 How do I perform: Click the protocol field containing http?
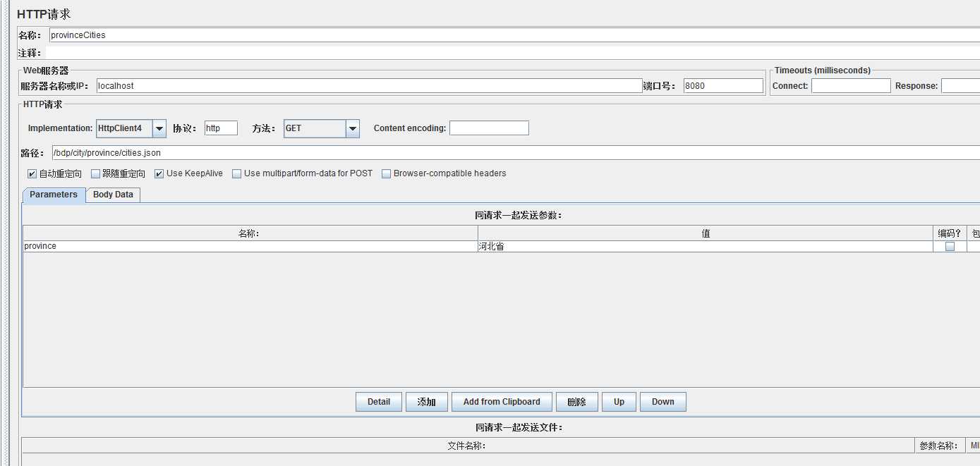221,128
